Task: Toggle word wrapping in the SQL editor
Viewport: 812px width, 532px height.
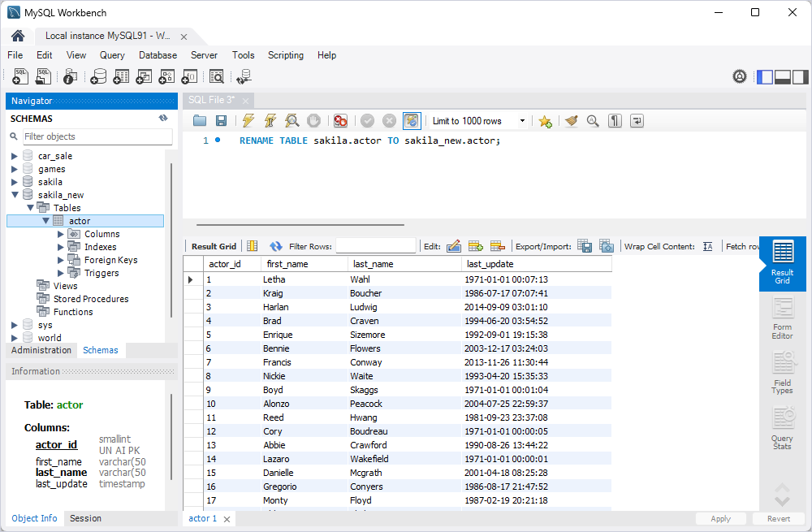Action: tap(637, 121)
